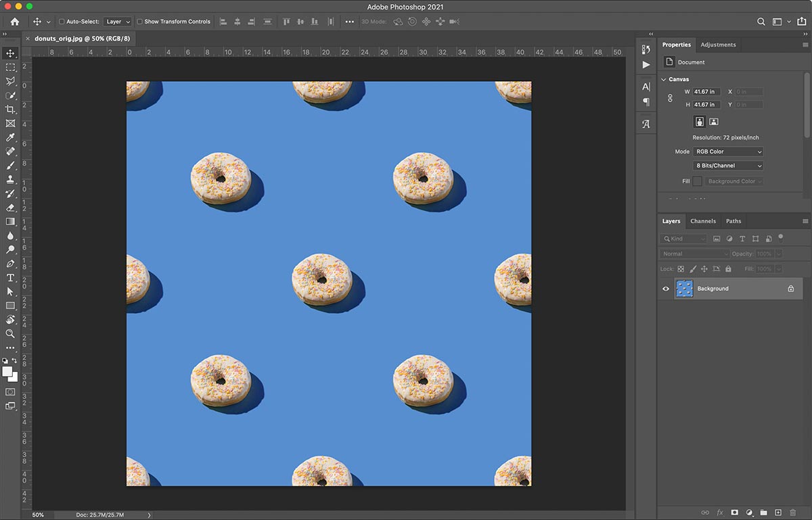The height and width of the screenshot is (520, 812).
Task: Collapse the Canvas section in Properties
Action: point(662,79)
